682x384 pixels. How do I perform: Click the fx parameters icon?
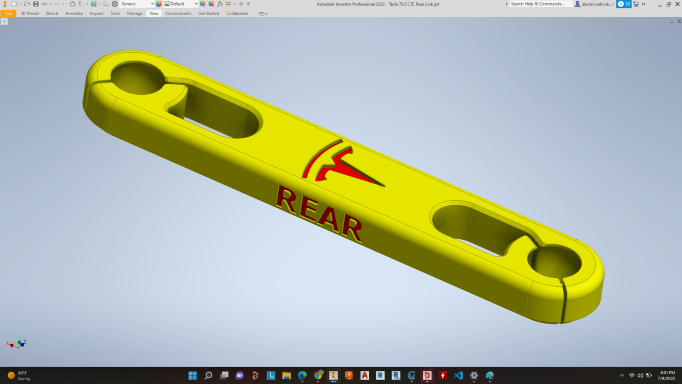click(220, 4)
